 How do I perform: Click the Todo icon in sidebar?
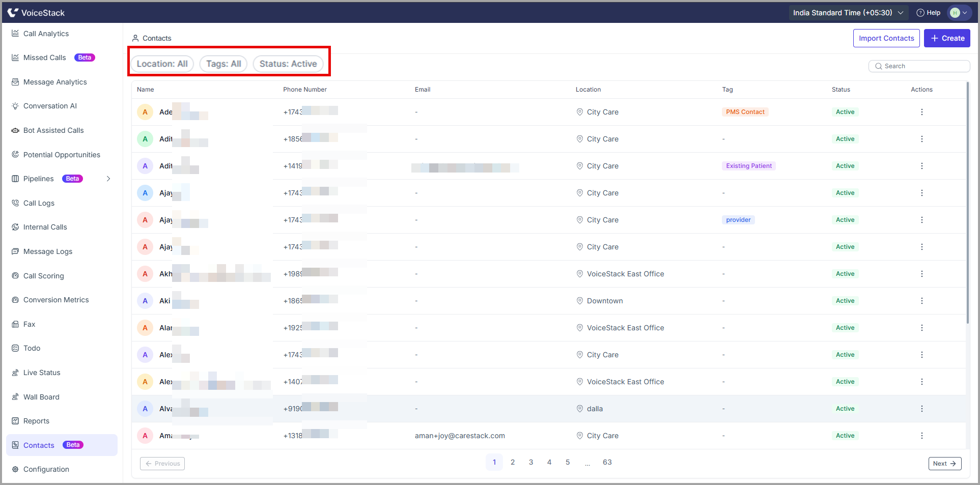pos(15,348)
